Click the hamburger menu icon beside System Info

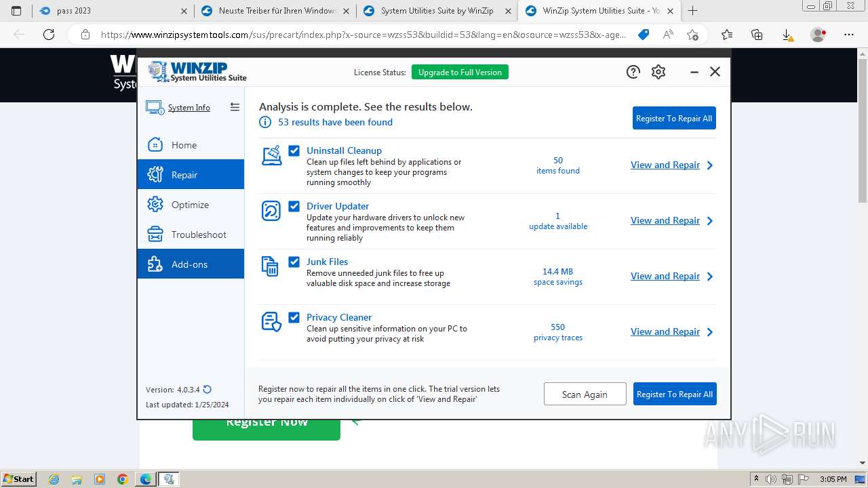click(235, 107)
